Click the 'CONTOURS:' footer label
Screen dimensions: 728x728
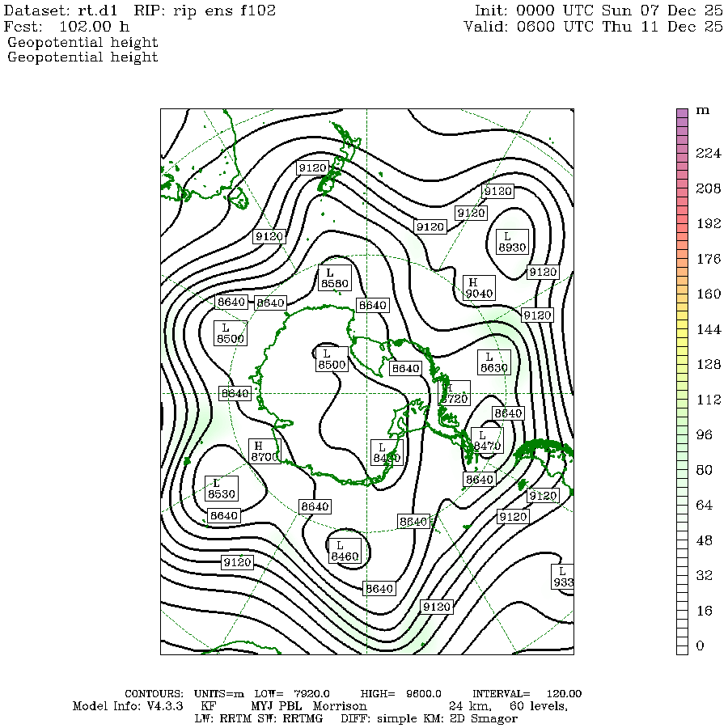click(x=154, y=694)
